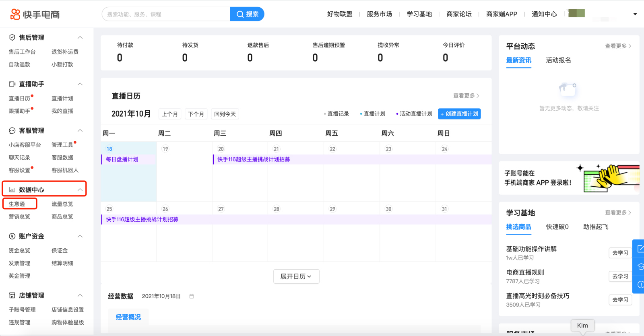Viewport: 644px width, 336px height.
Task: Click the 每日盘播计划 calendar event
Action: (x=128, y=159)
